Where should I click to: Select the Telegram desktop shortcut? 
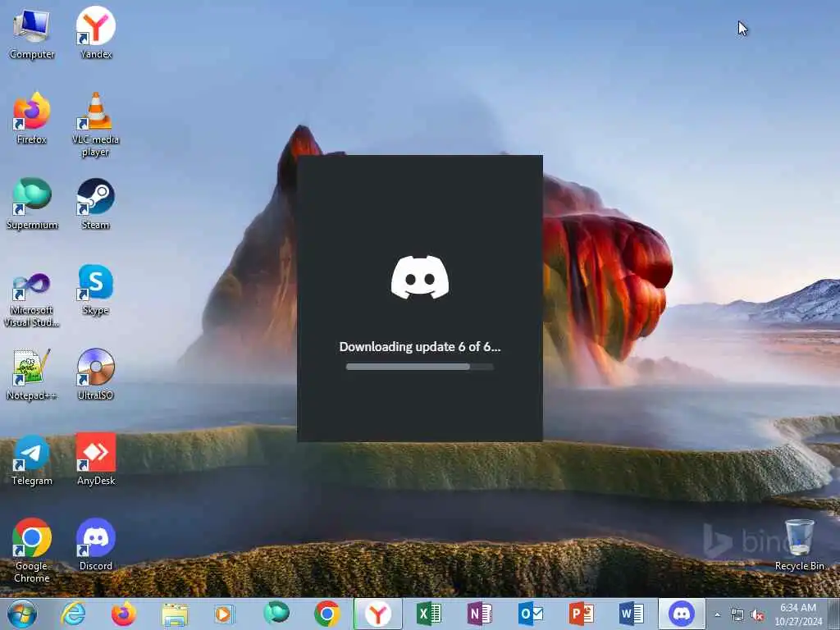(x=32, y=460)
